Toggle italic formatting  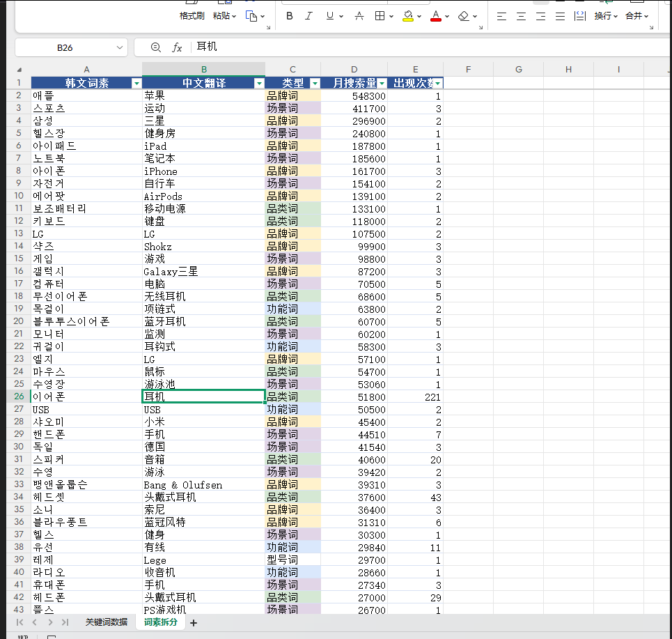click(308, 16)
